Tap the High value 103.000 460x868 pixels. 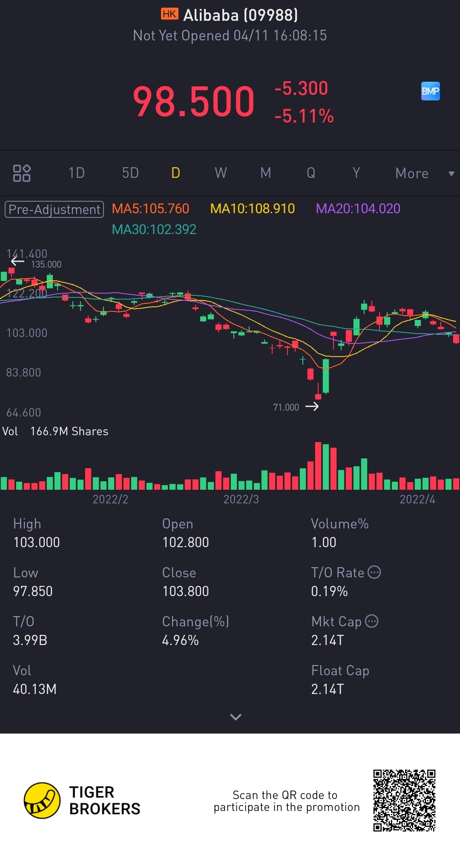point(37,542)
